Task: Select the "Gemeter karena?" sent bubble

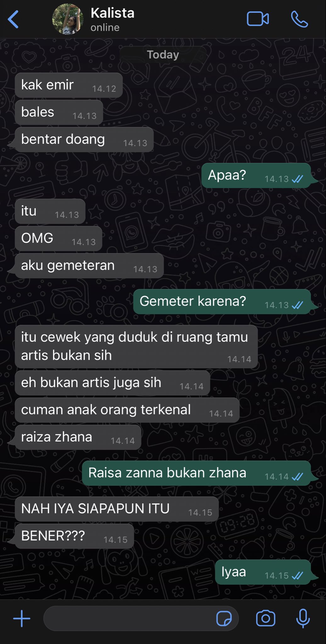Action: (x=222, y=302)
